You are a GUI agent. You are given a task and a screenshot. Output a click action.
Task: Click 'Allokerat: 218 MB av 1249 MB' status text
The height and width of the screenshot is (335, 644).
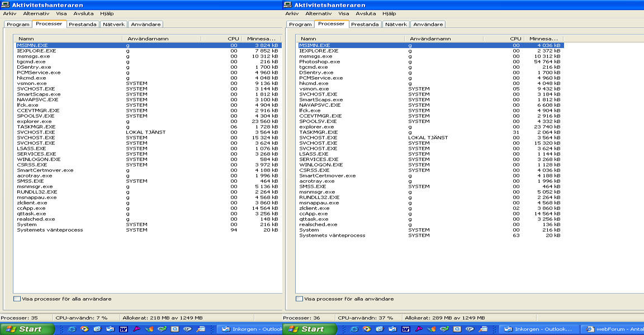162,318
